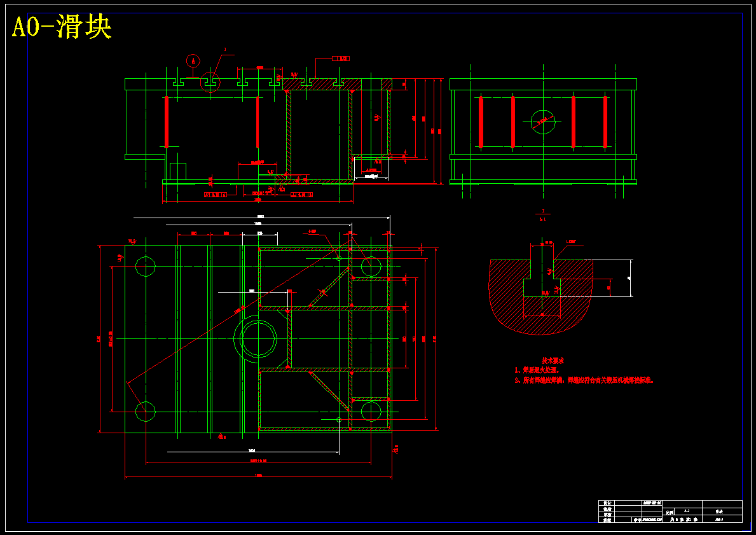
Task: Select the circled datum symbol above front view
Action: [193, 61]
